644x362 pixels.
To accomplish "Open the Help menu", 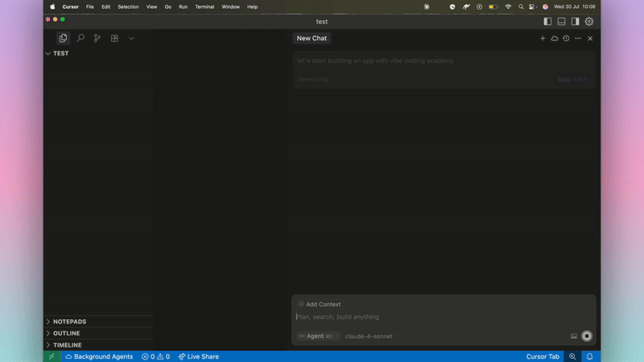I will (252, 6).
